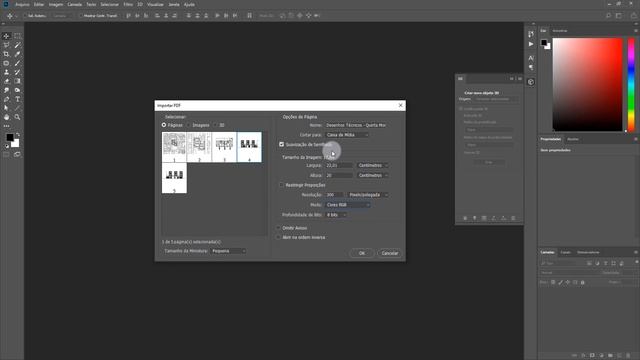
Task: Open the Filtro menu
Action: click(x=128, y=4)
